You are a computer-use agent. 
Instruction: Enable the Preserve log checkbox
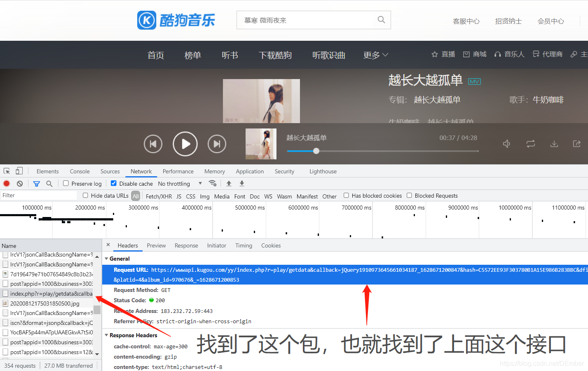66,183
